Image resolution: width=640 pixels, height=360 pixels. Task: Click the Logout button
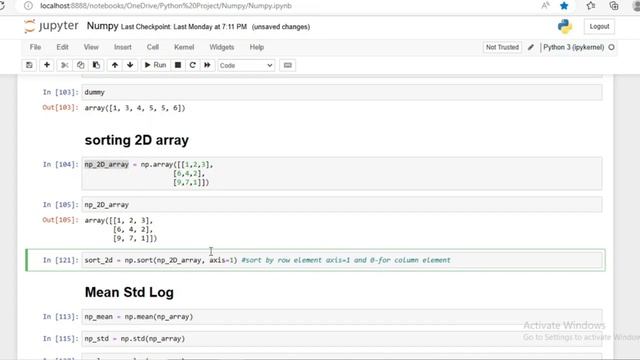pos(599,27)
